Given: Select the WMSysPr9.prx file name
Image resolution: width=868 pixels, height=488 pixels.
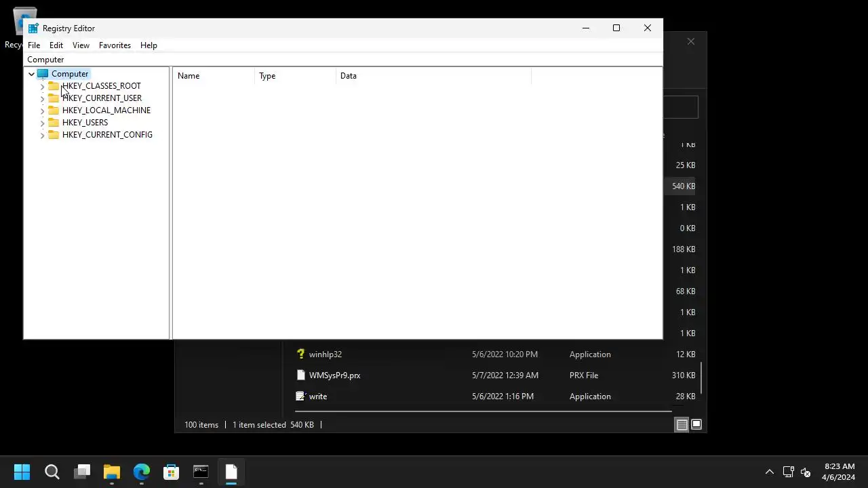Looking at the screenshot, I should point(334,375).
